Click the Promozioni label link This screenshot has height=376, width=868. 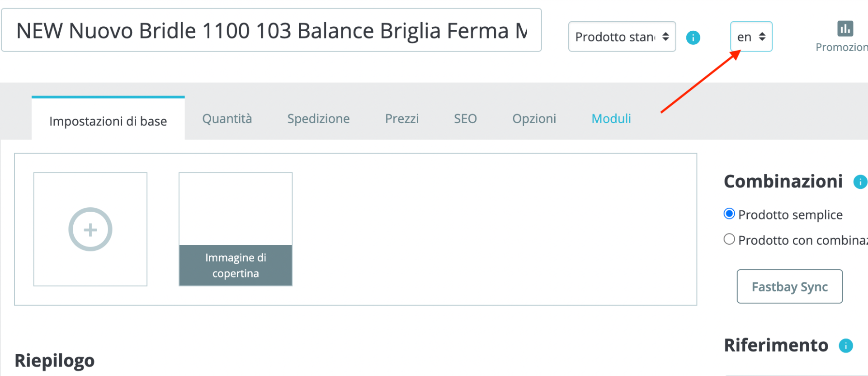point(842,48)
